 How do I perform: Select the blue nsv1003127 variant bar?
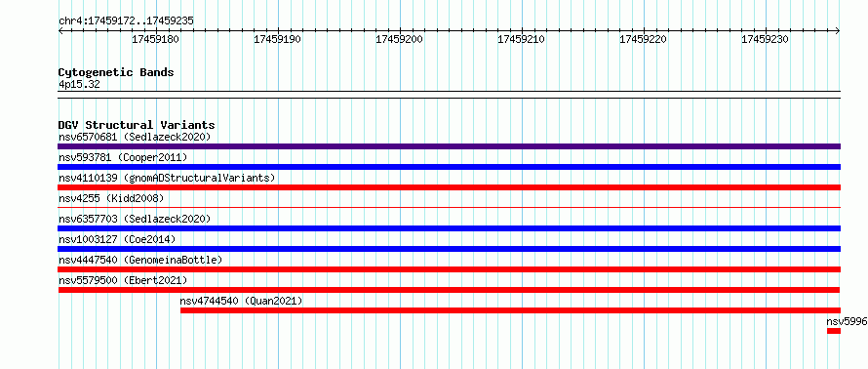449,249
